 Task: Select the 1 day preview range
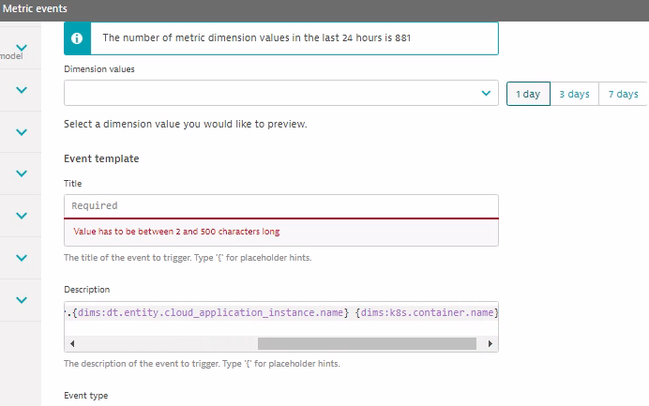click(528, 94)
